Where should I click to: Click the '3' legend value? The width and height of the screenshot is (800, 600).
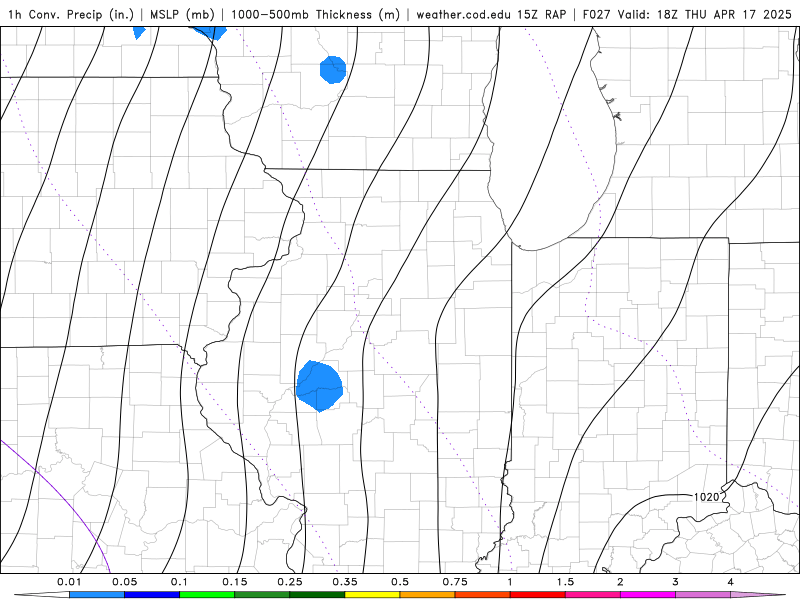676,582
